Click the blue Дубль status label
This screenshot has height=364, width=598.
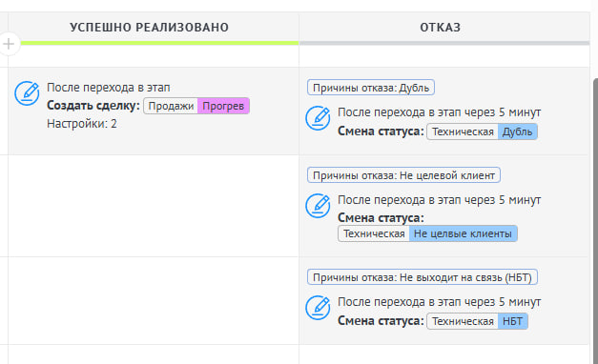[517, 131]
